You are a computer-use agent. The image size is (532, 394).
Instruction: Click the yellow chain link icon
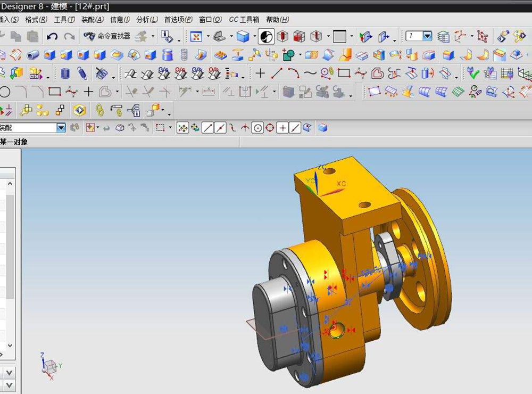pyautogui.click(x=99, y=110)
